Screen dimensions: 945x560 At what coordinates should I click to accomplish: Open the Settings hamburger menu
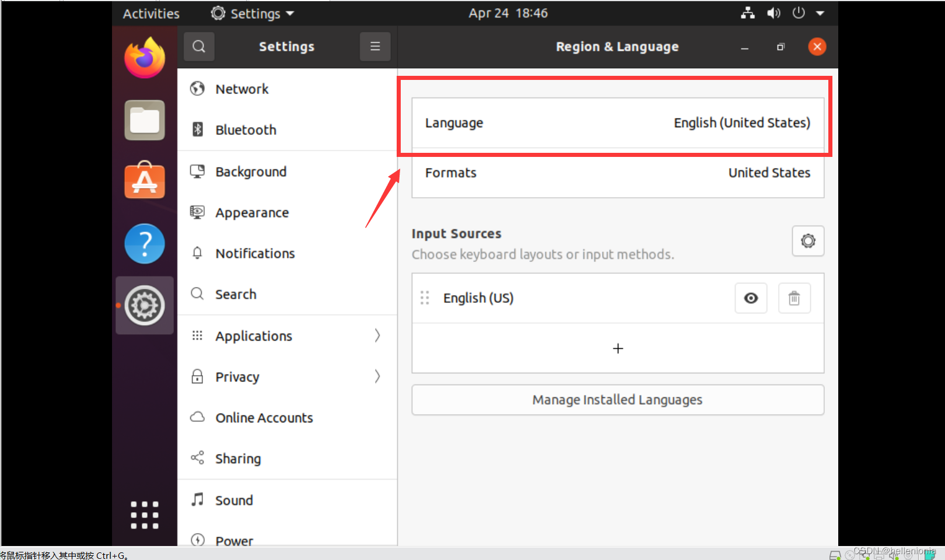point(375,46)
